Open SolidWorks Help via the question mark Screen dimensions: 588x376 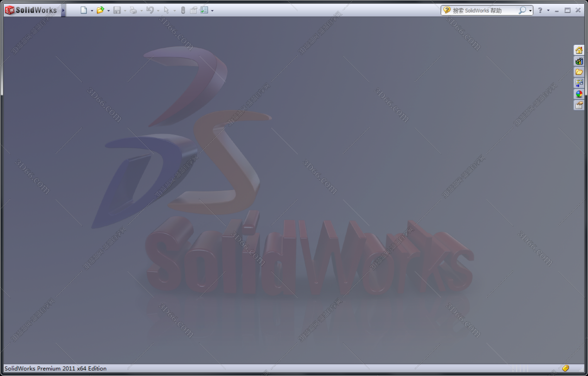[541, 10]
